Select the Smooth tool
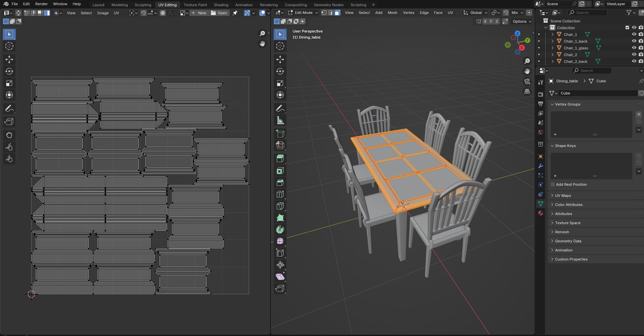Image resolution: width=644 pixels, height=336 pixels. [x=280, y=241]
